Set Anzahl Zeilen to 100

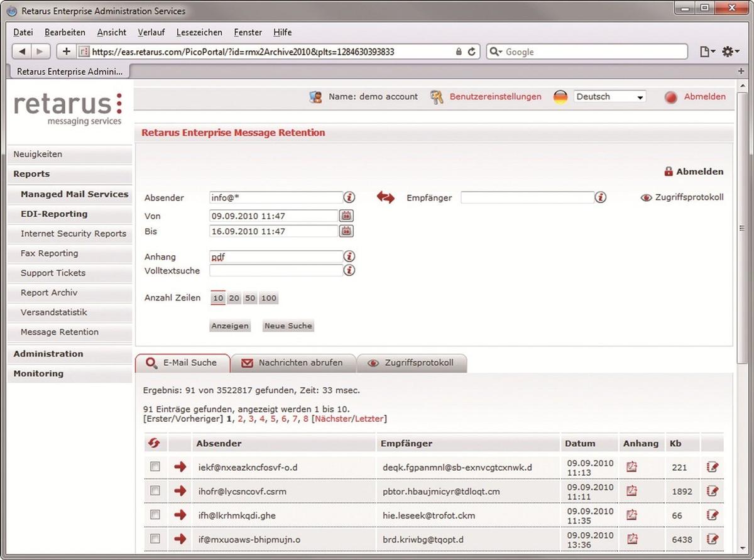[269, 298]
